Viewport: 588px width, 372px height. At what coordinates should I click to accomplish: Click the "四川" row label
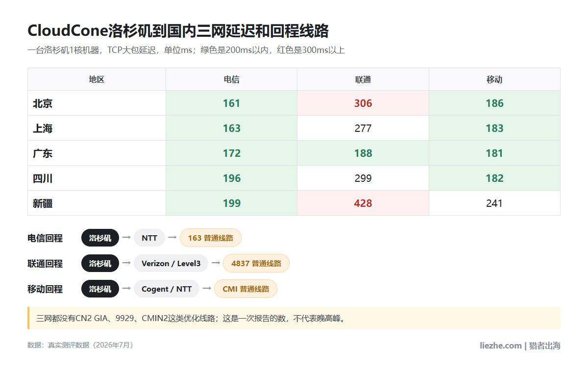coord(43,178)
